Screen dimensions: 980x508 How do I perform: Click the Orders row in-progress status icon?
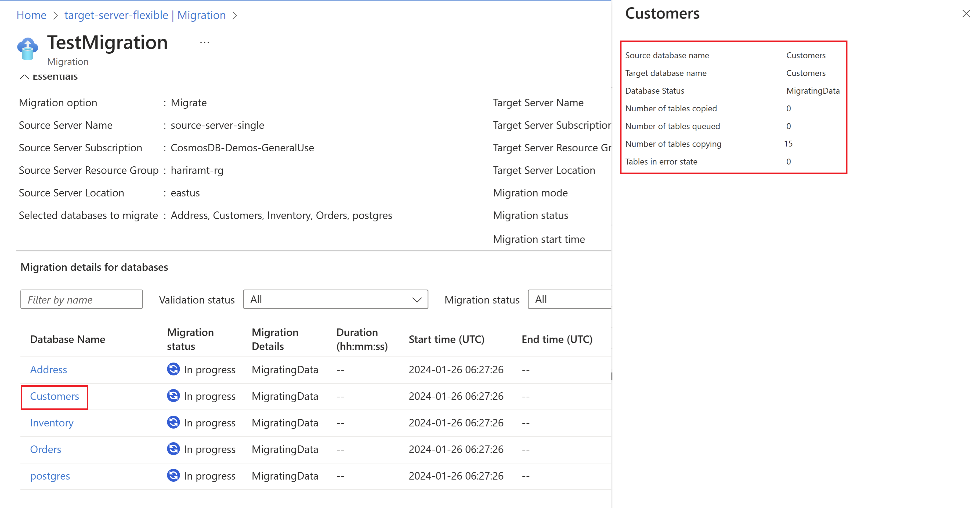pyautogui.click(x=173, y=449)
